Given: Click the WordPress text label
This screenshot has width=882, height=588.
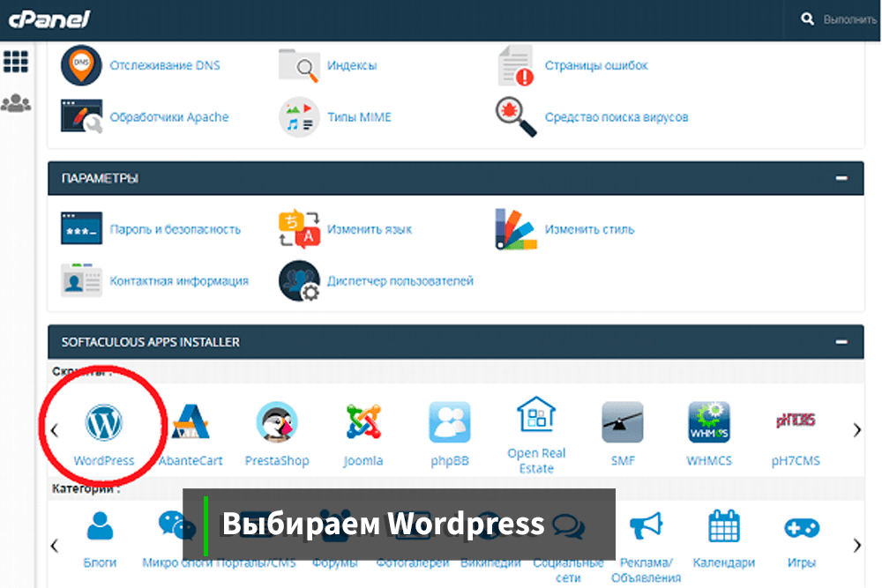Looking at the screenshot, I should 104,460.
